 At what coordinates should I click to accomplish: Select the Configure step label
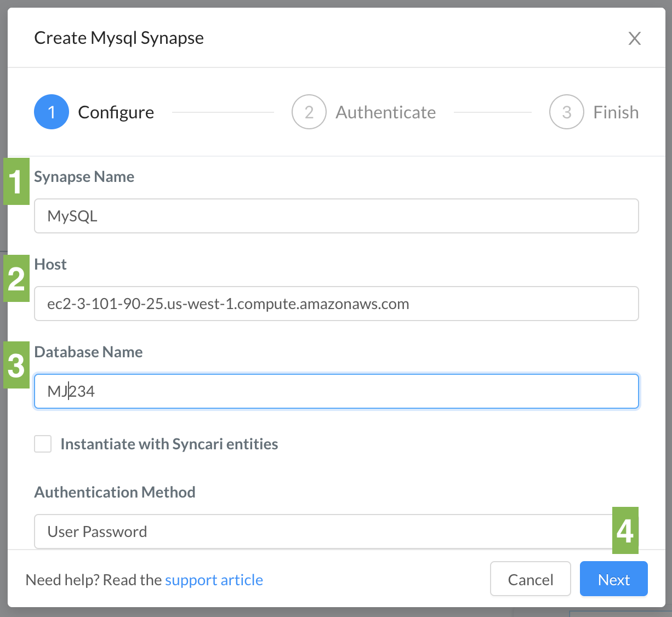(x=116, y=112)
